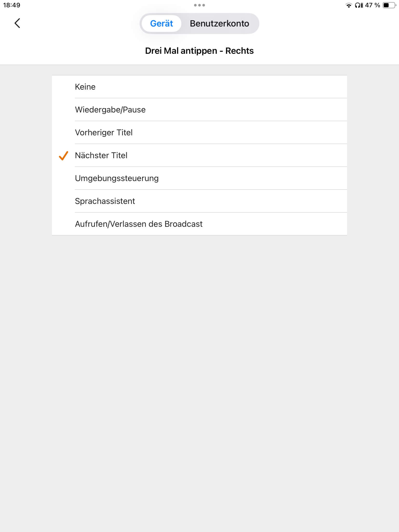
Task: Tap the Wi-Fi status icon
Action: (349, 5)
